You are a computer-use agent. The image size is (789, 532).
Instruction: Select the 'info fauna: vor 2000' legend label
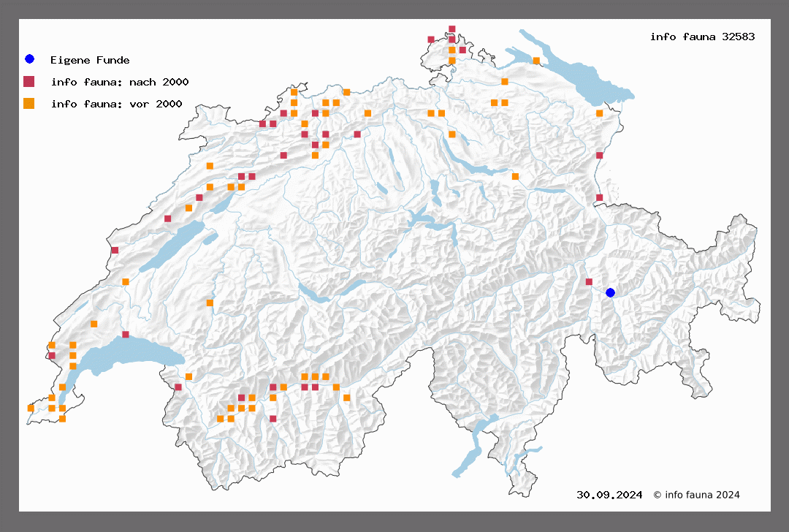[116, 104]
